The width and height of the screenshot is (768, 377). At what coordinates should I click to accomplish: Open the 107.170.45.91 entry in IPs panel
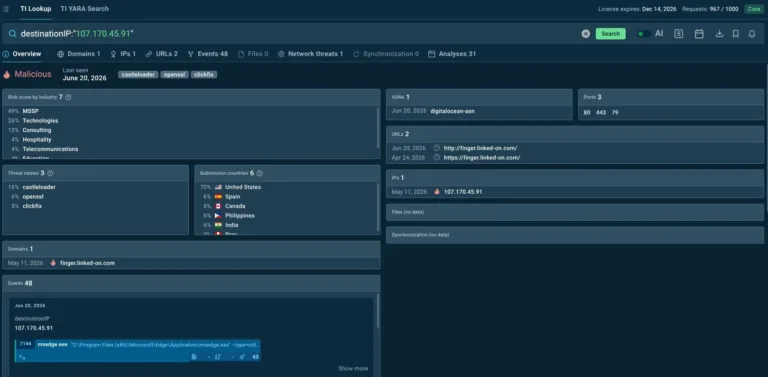(463, 192)
